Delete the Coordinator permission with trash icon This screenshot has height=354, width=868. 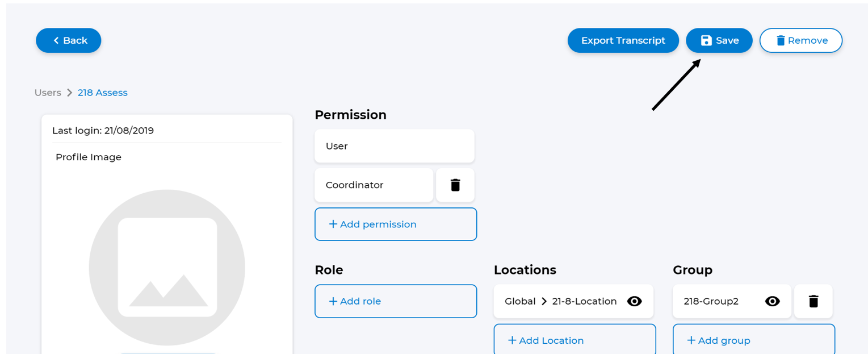pyautogui.click(x=455, y=185)
